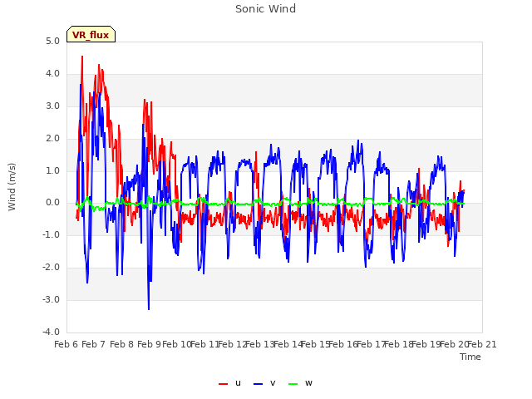532x399 pixels.
Task: Click the -3.0 y-axis tick label
Action: (x=51, y=299)
